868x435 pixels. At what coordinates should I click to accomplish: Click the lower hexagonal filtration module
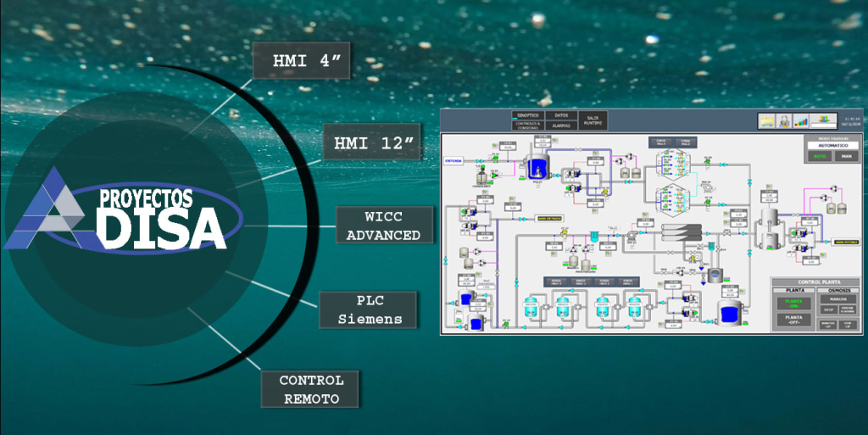[672, 199]
